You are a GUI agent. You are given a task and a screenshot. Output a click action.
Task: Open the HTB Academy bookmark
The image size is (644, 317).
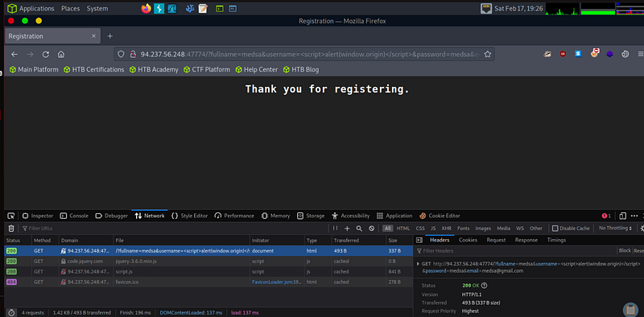point(154,70)
